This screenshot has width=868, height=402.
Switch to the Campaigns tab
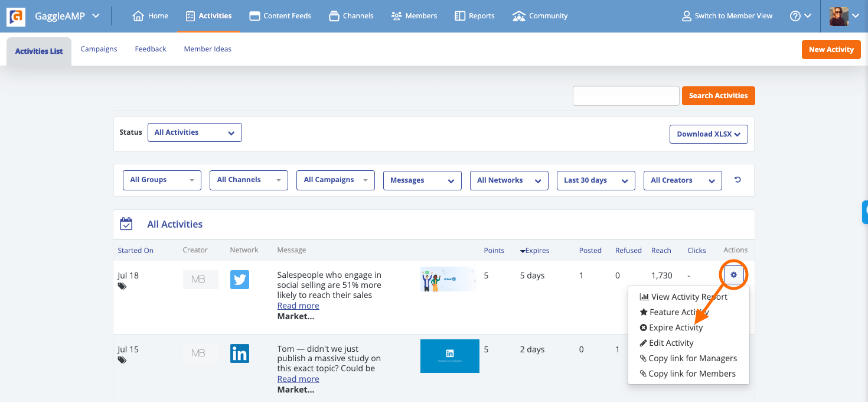point(99,49)
